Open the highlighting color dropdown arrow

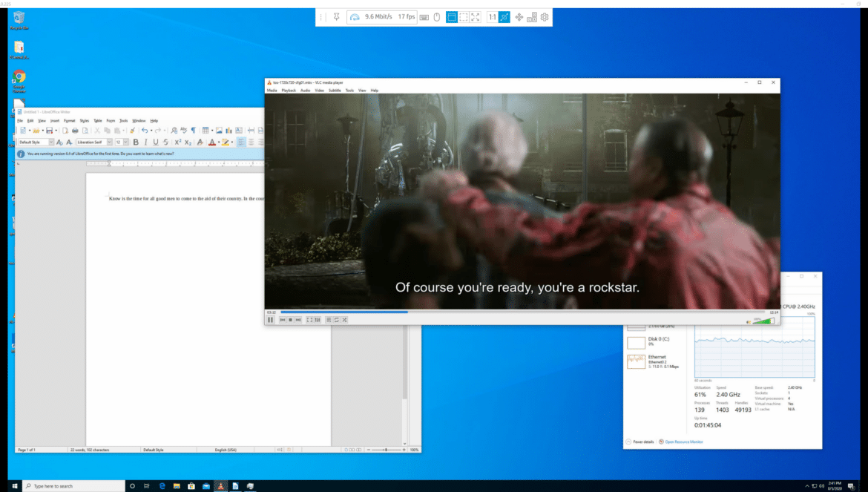tap(231, 142)
